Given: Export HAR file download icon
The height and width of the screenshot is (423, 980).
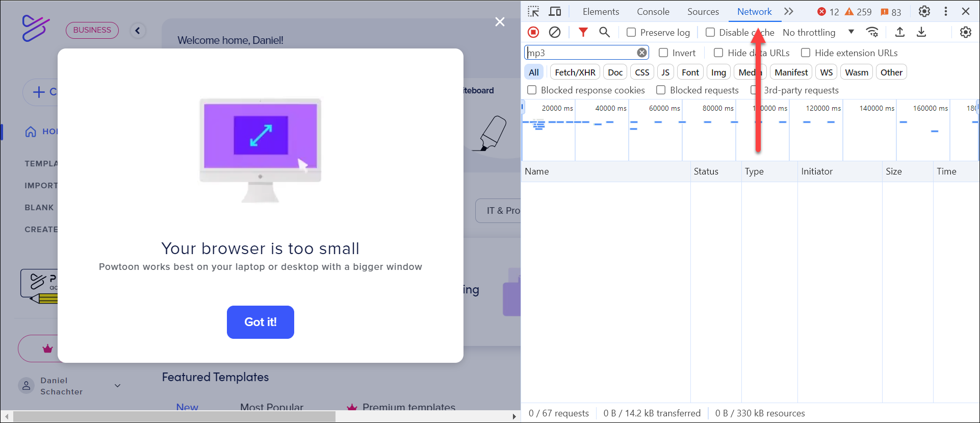Looking at the screenshot, I should coord(921,32).
